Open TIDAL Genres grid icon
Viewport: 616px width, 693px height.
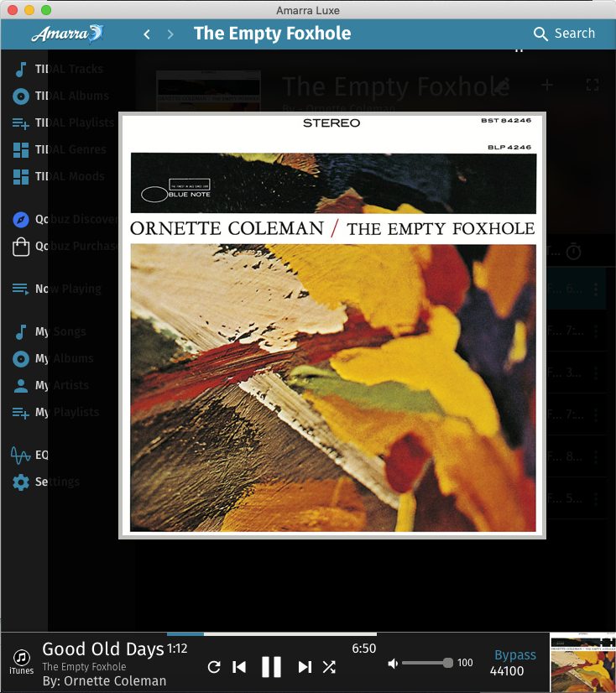tap(20, 150)
